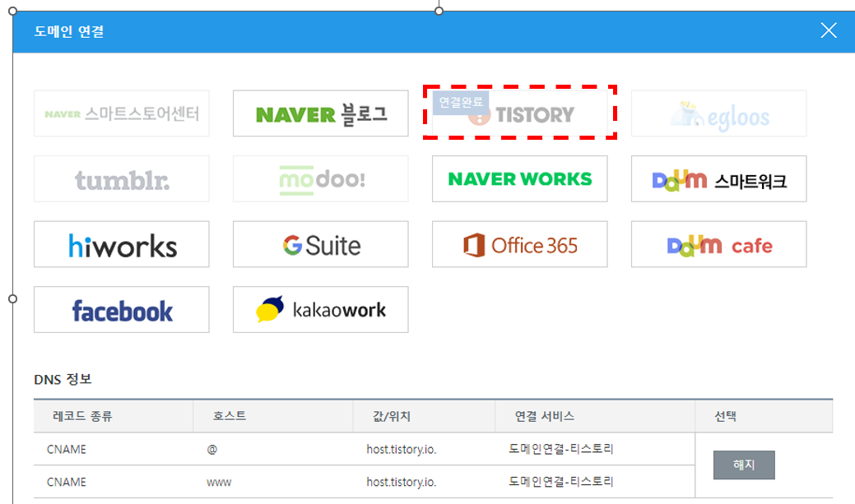
Task: Pick the egloos service tile
Action: [718, 113]
